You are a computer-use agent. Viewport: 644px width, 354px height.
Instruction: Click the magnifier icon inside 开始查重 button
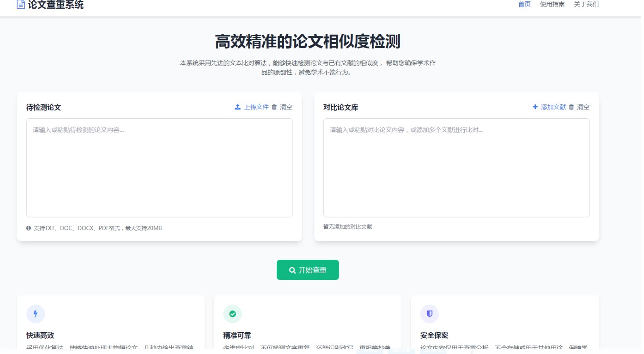292,270
